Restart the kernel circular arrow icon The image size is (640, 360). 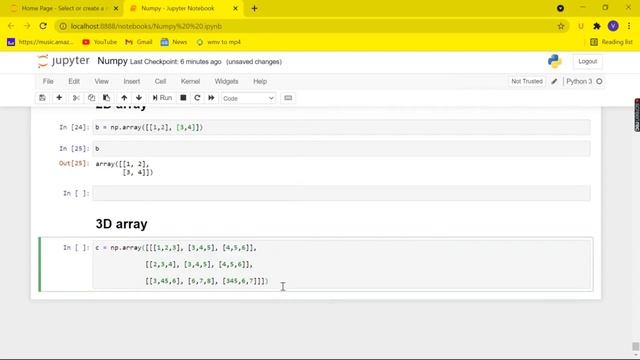coord(197,98)
